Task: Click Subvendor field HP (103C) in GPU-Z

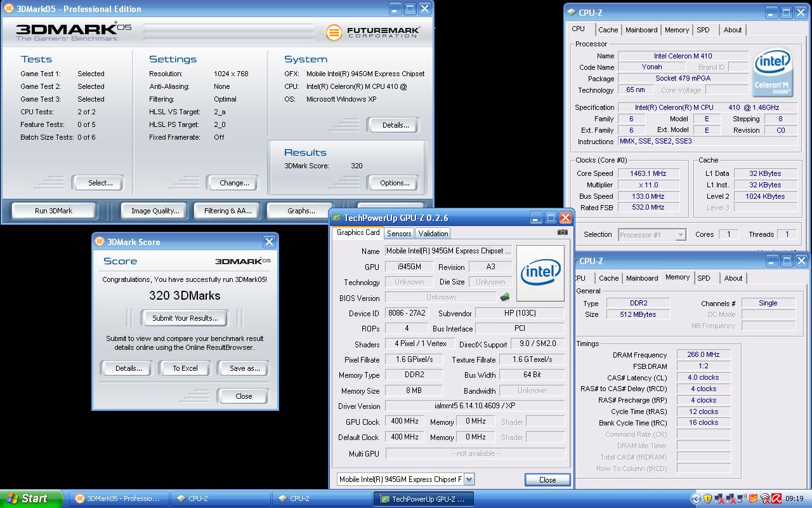Action: pyautogui.click(x=520, y=313)
